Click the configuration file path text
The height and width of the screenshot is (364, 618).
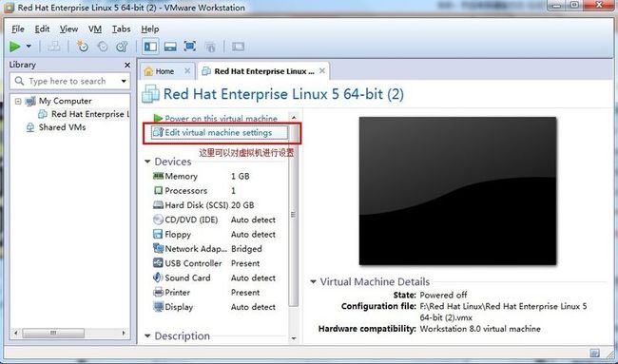tap(503, 312)
